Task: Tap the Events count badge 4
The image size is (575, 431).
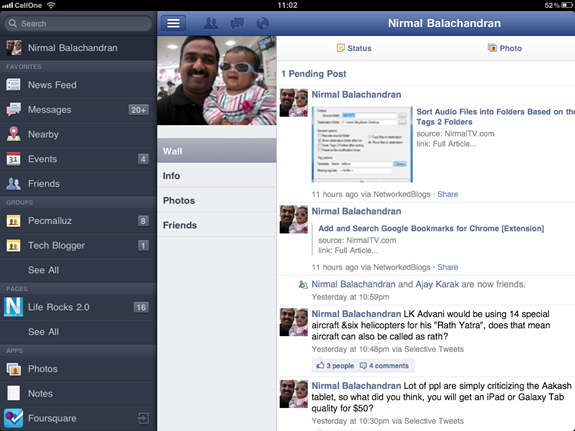Action: [x=143, y=159]
